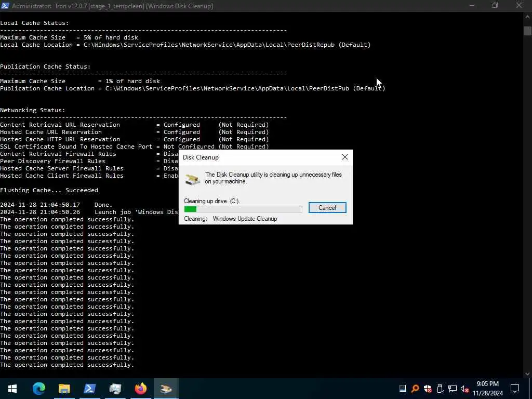The image size is (532, 399).
Task: Launch Microsoft Edge from the taskbar
Action: 38,389
